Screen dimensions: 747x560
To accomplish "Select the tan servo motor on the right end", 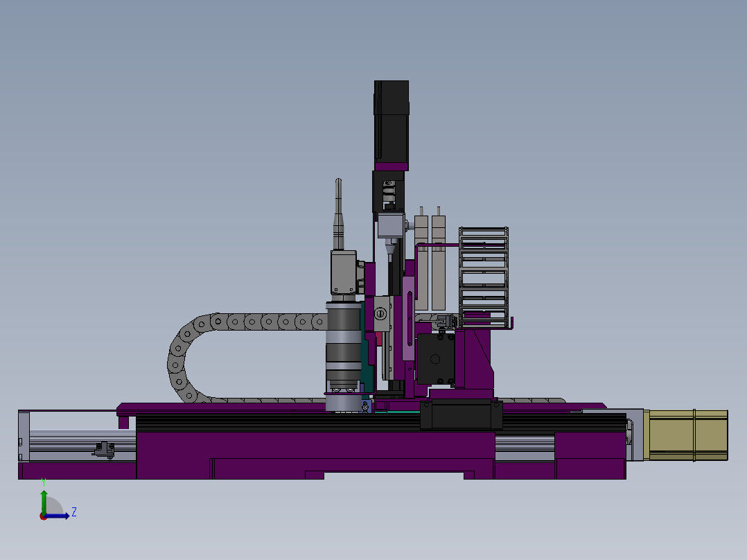I will point(686,435).
